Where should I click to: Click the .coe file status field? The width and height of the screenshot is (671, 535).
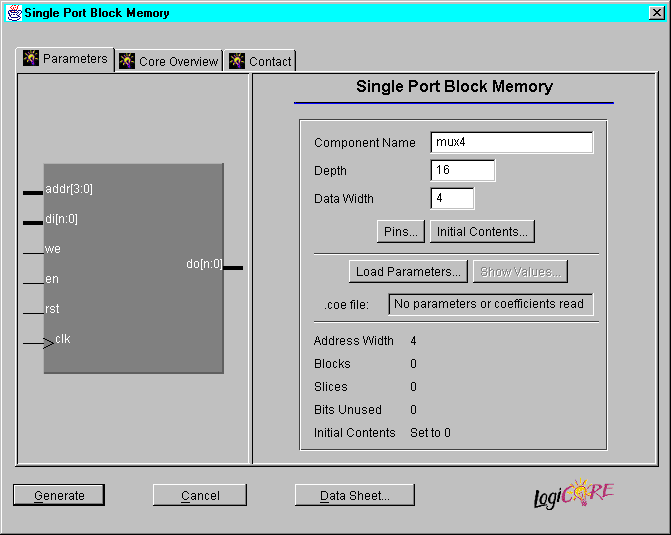(490, 304)
